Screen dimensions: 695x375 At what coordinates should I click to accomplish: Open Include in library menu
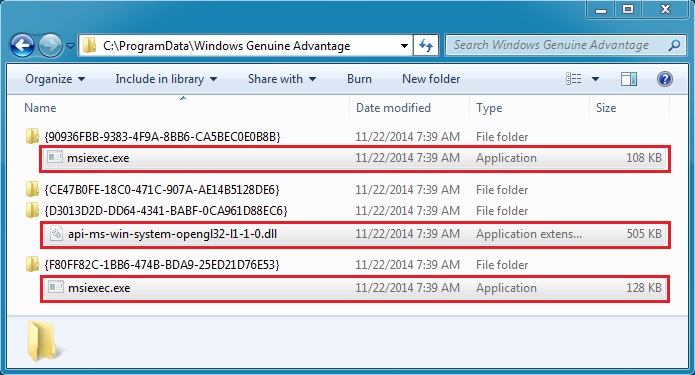166,79
